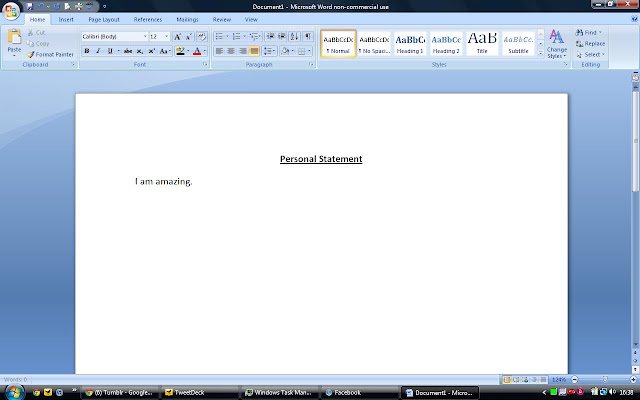Click the Grow Font icon

[178, 37]
